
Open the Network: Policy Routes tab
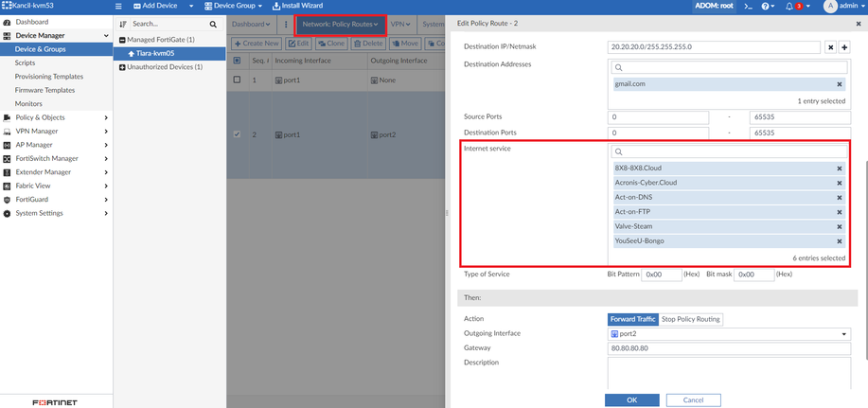click(340, 25)
